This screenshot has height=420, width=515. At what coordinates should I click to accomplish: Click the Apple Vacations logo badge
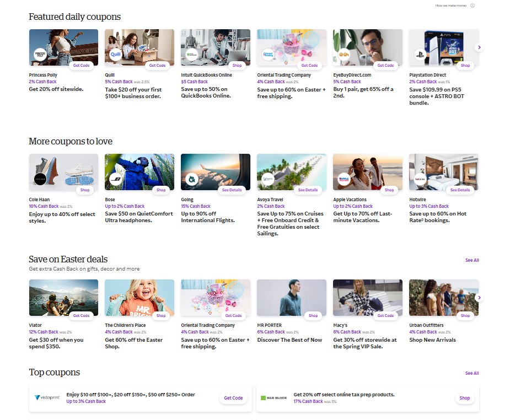click(344, 179)
